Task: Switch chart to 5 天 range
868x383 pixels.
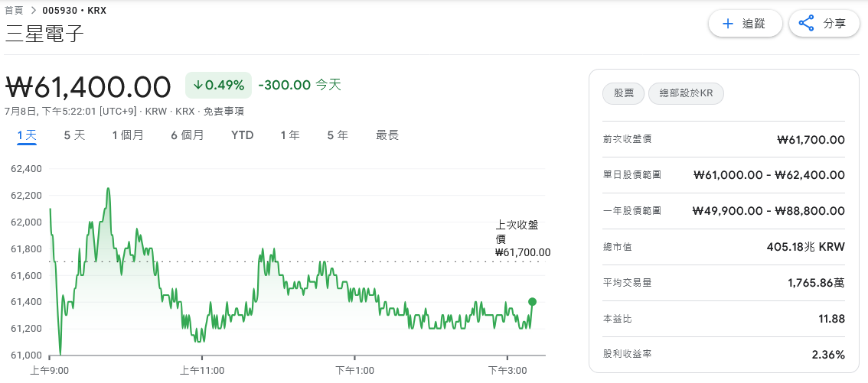Action: pos(74,135)
